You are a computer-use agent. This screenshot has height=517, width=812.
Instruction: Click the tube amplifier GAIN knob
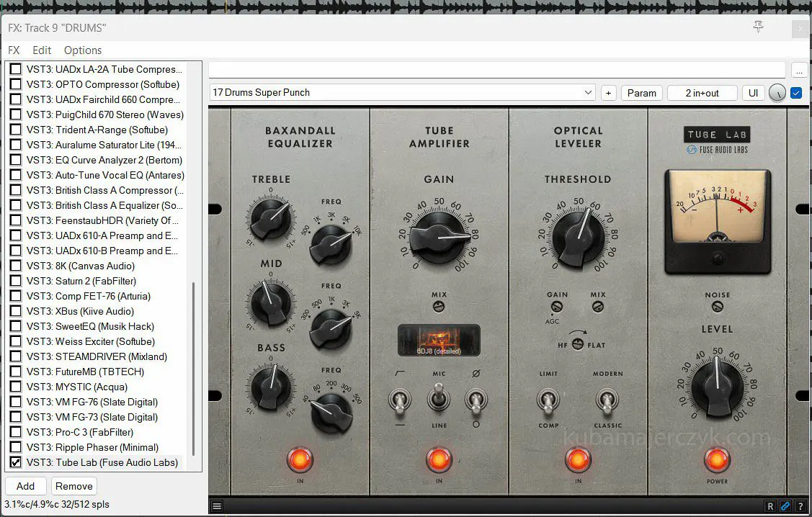(439, 236)
